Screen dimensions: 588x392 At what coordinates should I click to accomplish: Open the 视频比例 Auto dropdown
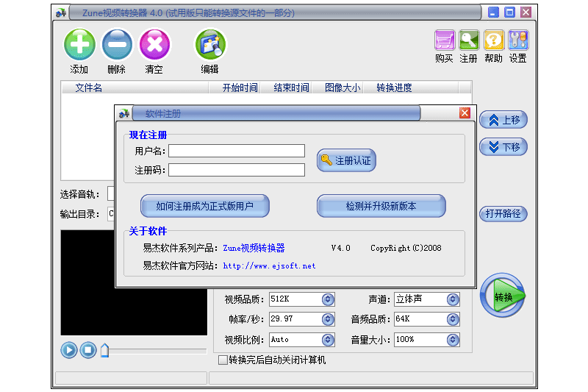pos(328,340)
